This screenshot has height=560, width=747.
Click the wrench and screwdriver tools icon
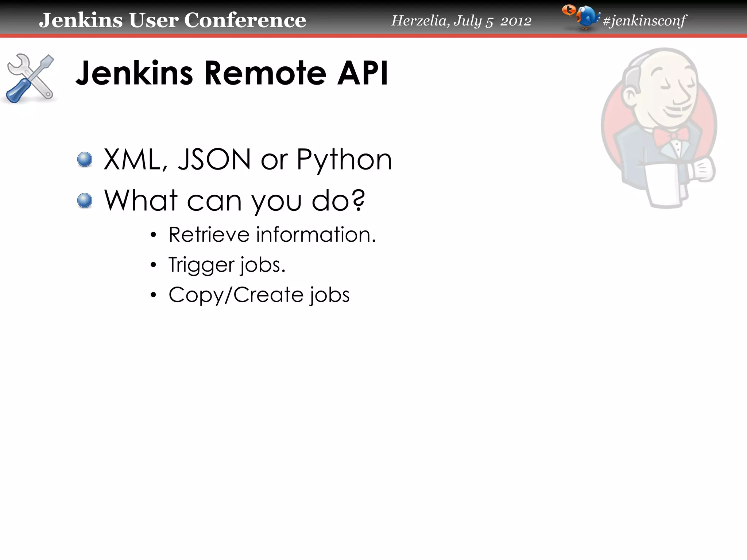point(30,78)
